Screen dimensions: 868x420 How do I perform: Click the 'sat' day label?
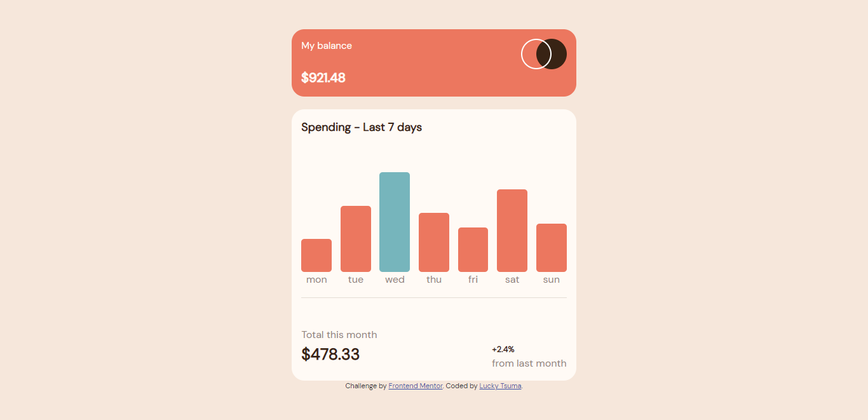512,279
